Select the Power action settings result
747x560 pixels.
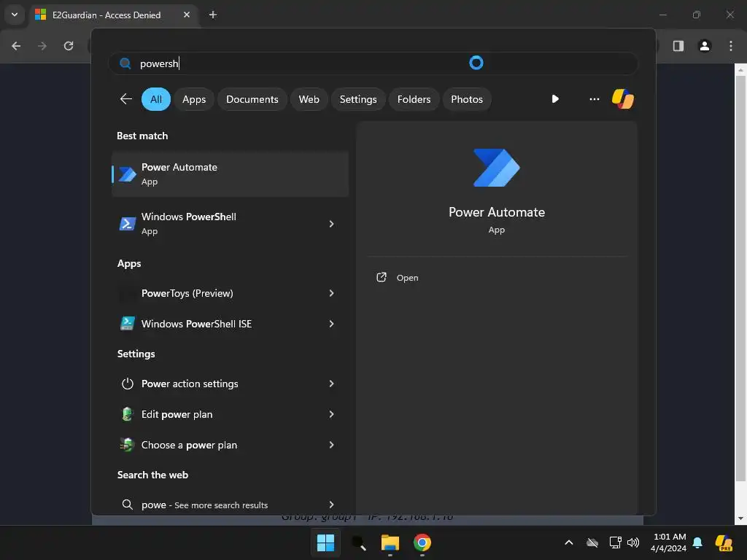pos(230,384)
